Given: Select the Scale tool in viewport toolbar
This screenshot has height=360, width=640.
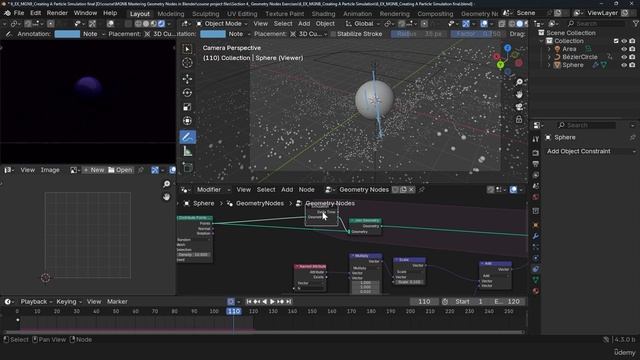Looking at the screenshot, I should (187, 107).
